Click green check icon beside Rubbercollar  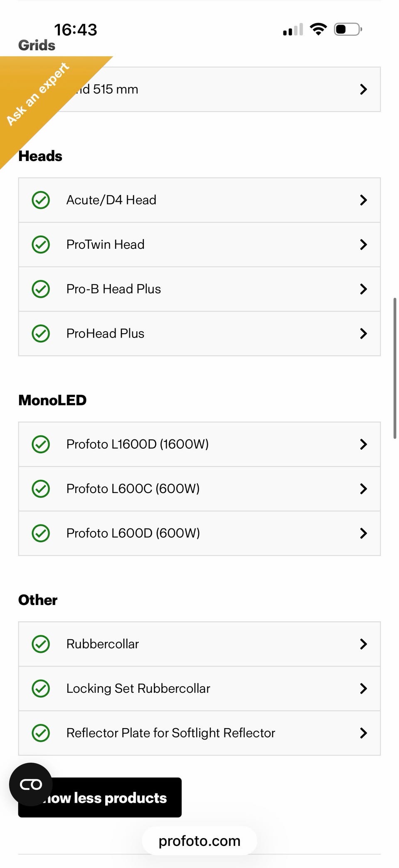[x=41, y=644]
